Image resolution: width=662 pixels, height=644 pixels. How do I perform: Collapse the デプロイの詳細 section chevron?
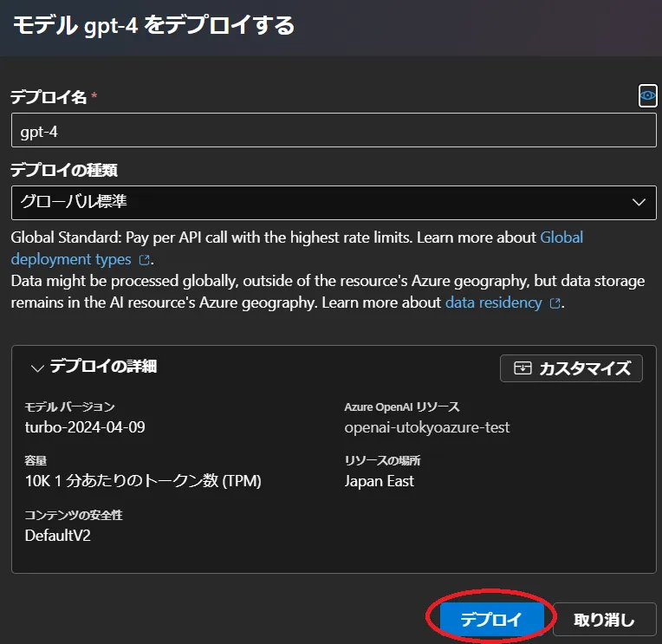[x=36, y=368]
